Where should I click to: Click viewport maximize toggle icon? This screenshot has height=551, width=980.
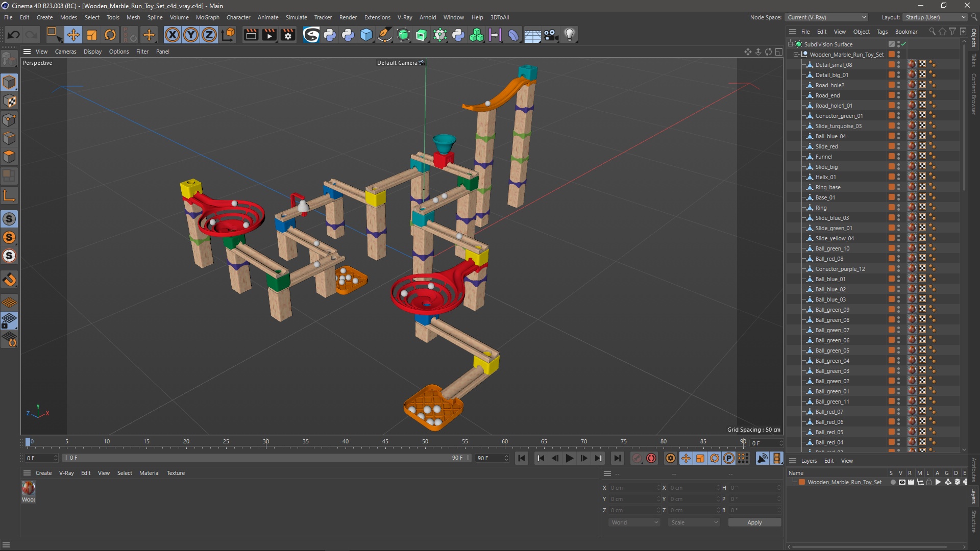click(778, 52)
